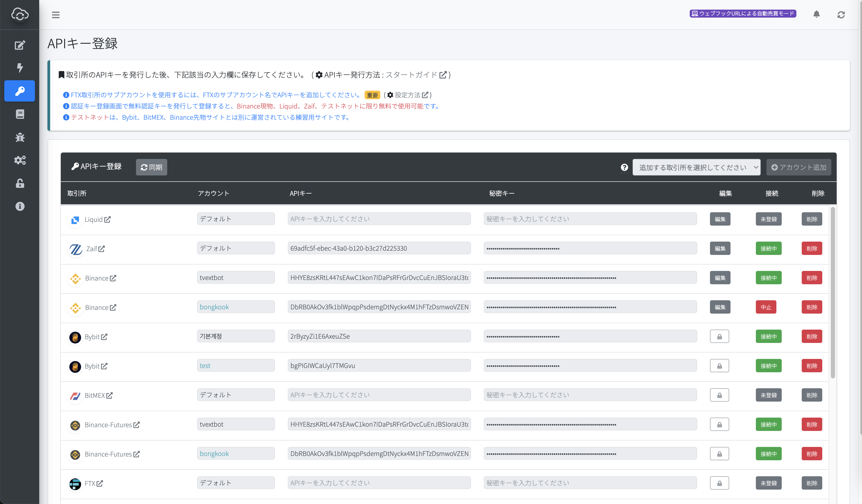This screenshot has width=862, height=504.
Task: Click the BitMEX exchange logo icon
Action: coord(75,396)
